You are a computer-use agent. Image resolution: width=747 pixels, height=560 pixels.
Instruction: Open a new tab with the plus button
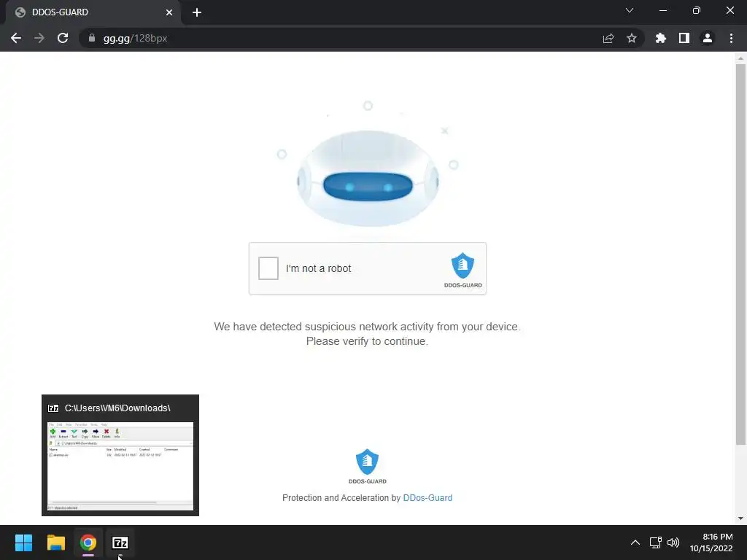coord(197,12)
